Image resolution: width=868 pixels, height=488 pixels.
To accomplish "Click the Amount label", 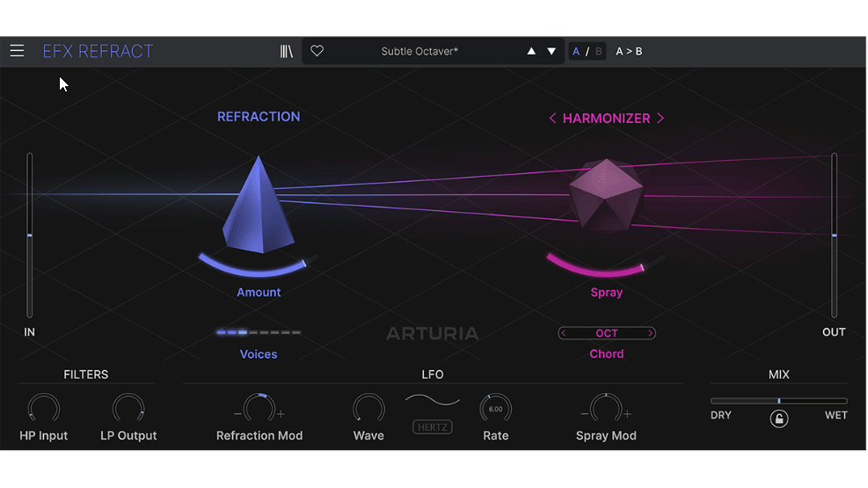I will (x=259, y=292).
